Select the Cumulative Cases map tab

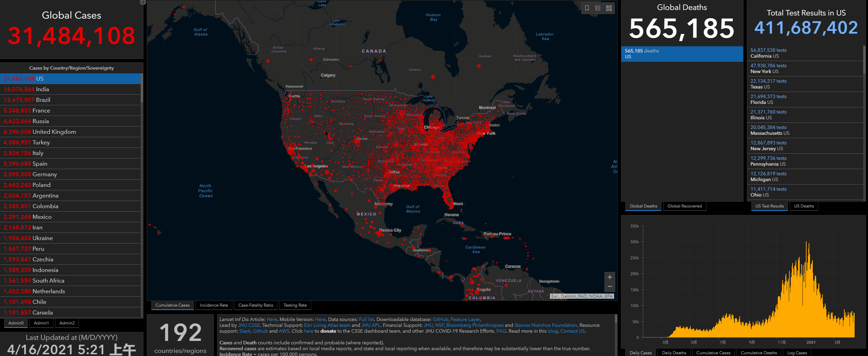coord(173,305)
